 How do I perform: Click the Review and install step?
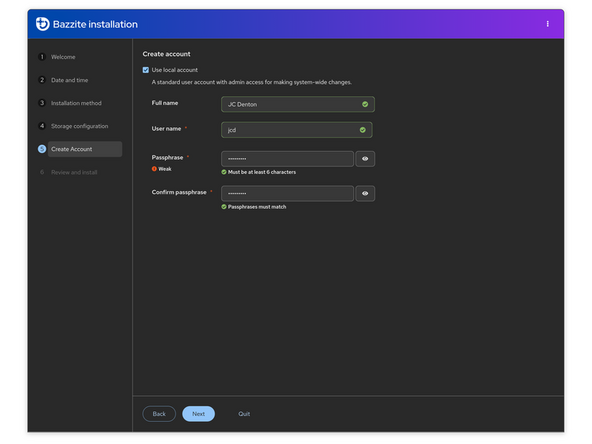tap(74, 172)
